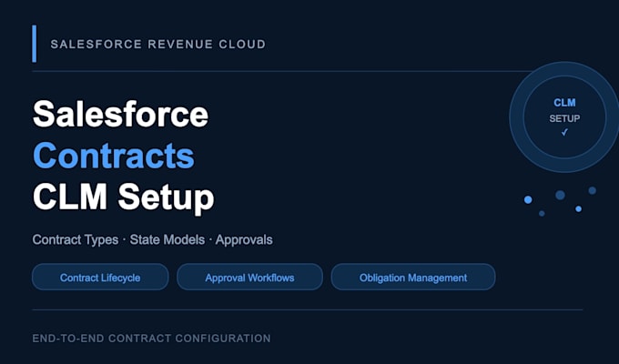Click the 'State Models' subtitle text
619x364 pixels.
click(167, 239)
